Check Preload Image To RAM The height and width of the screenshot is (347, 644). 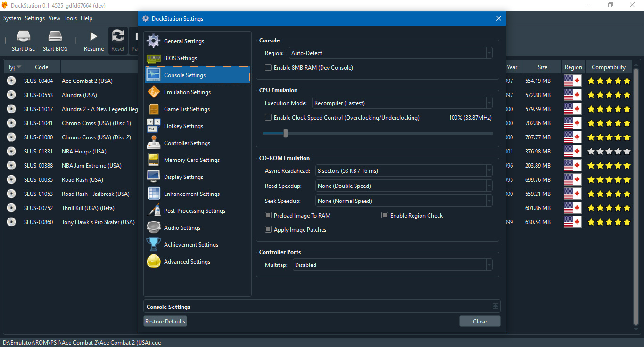coord(268,215)
